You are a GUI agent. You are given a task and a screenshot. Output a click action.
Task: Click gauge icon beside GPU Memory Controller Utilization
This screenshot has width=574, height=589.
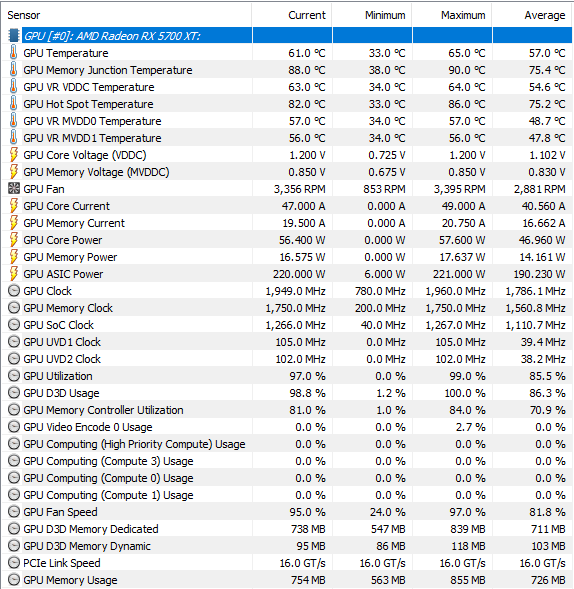point(14,410)
